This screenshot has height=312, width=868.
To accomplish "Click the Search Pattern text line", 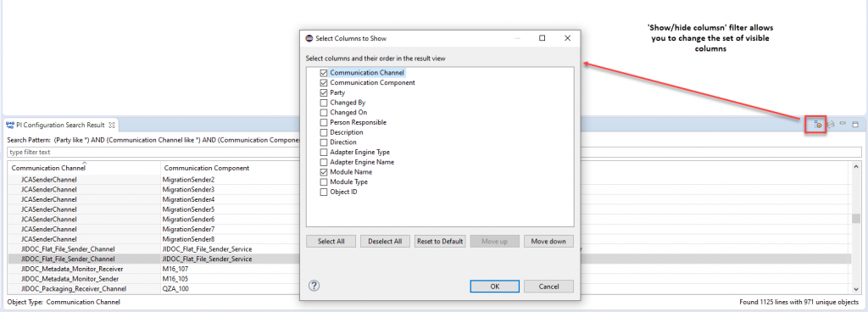I will point(153,141).
